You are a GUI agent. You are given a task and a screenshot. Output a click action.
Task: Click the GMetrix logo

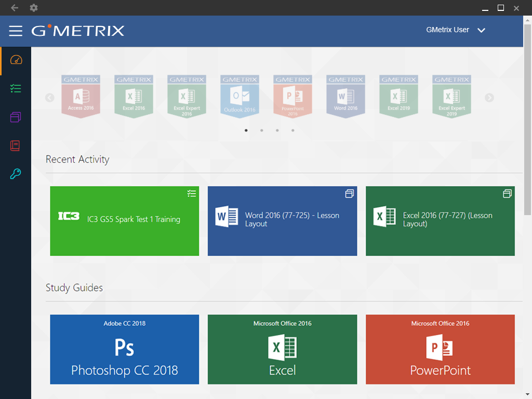tap(78, 31)
